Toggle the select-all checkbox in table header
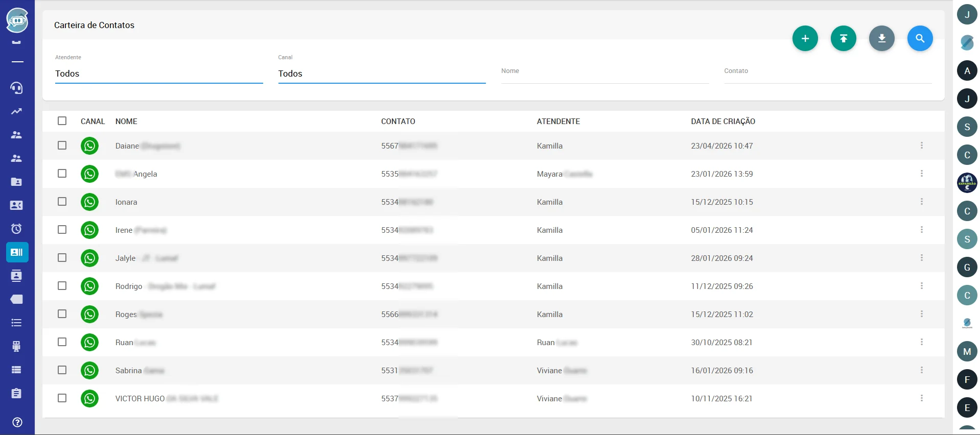 [x=62, y=121]
